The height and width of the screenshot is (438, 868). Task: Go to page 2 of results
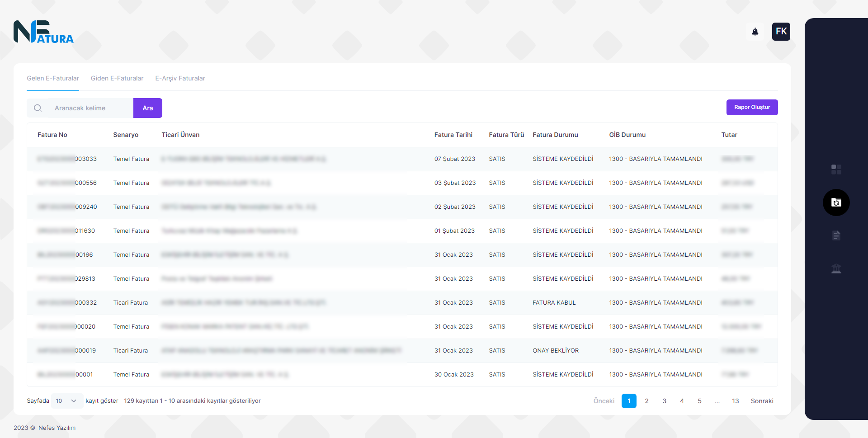pos(646,401)
